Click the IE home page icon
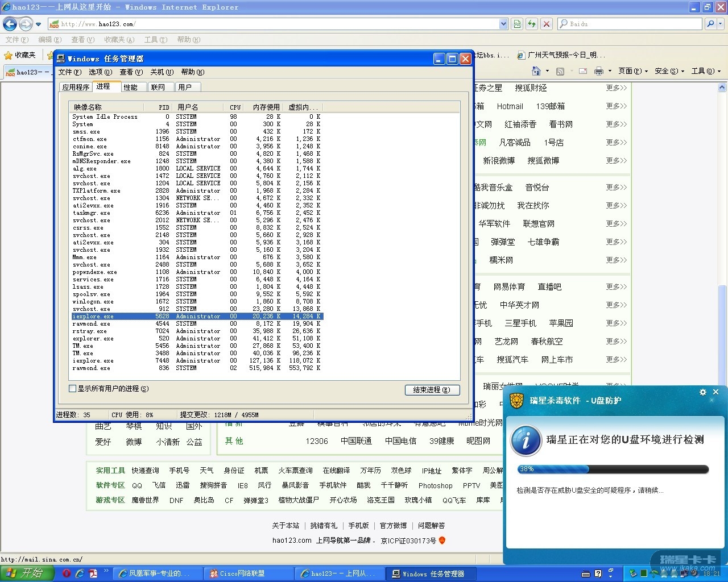This screenshot has width=728, height=582. click(x=536, y=71)
